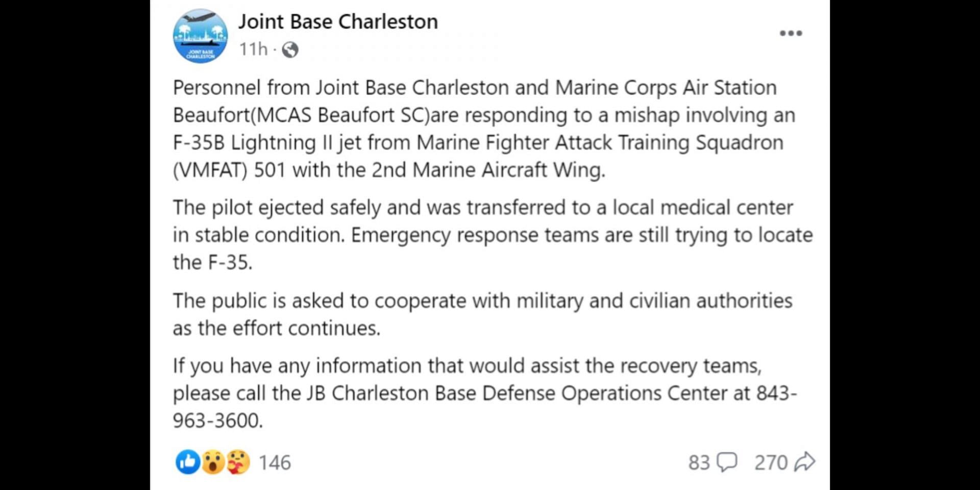The image size is (980, 490).
Task: Click the speech bubble comment icon
Action: point(727,462)
